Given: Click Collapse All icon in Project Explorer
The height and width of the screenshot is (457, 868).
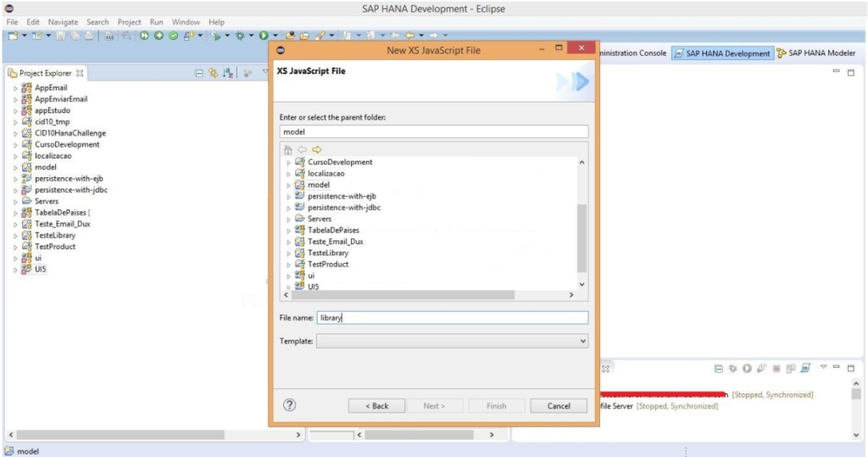Looking at the screenshot, I should click(x=200, y=74).
